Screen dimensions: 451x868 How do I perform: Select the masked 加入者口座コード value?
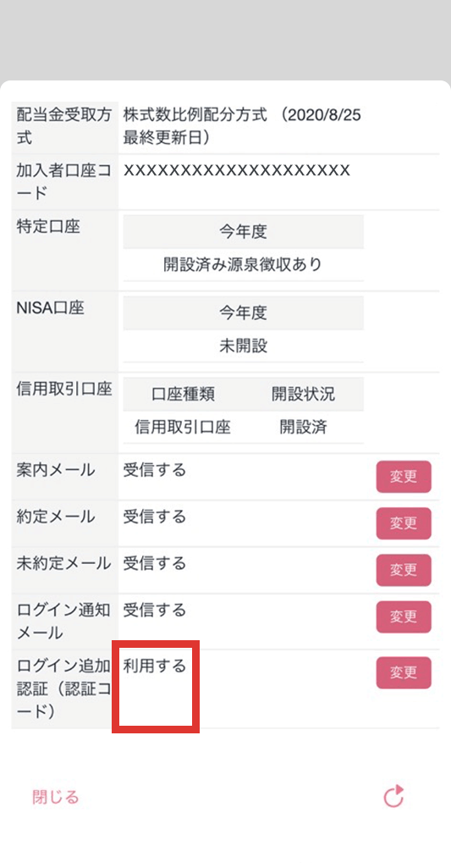point(236,170)
